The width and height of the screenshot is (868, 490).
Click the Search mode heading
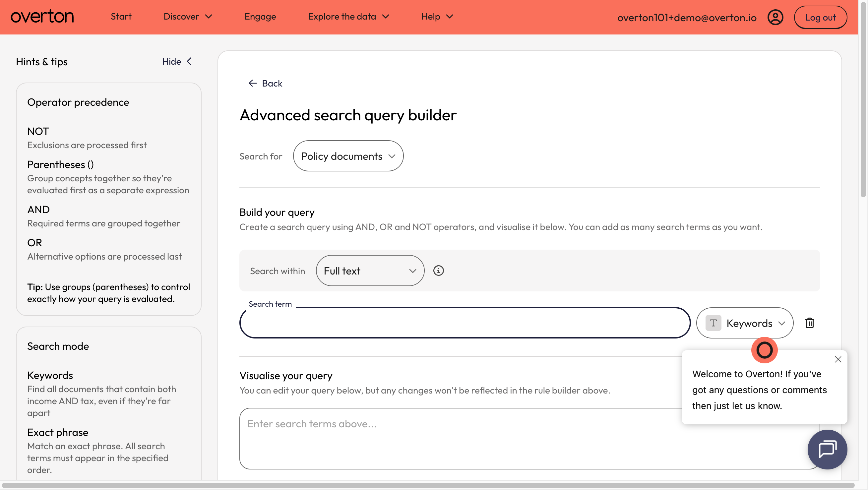pos(58,346)
